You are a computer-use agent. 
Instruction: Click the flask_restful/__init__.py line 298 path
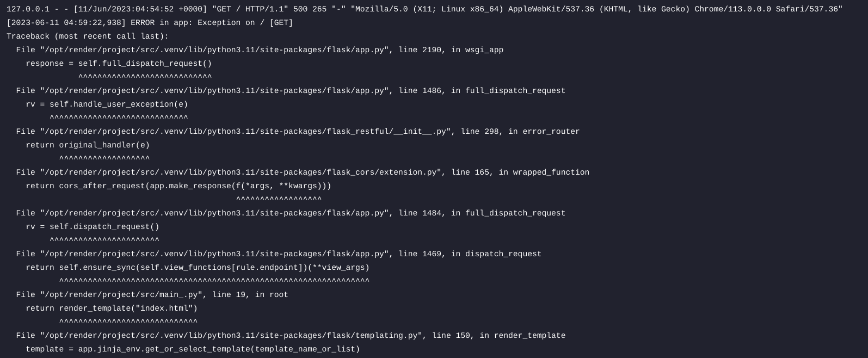tap(298, 132)
